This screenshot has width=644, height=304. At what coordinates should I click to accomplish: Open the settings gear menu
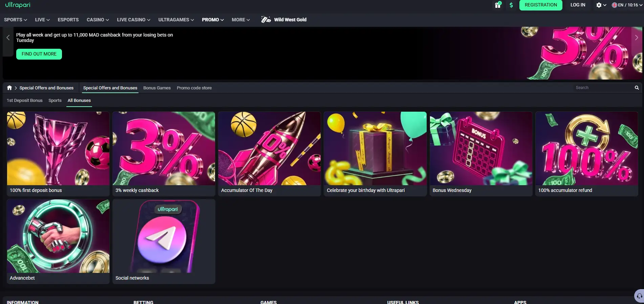[x=601, y=5]
